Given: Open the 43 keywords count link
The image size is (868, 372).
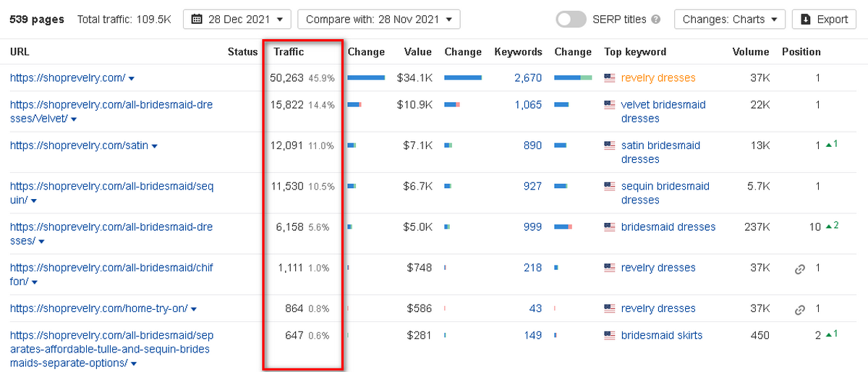Looking at the screenshot, I should coord(535,308).
